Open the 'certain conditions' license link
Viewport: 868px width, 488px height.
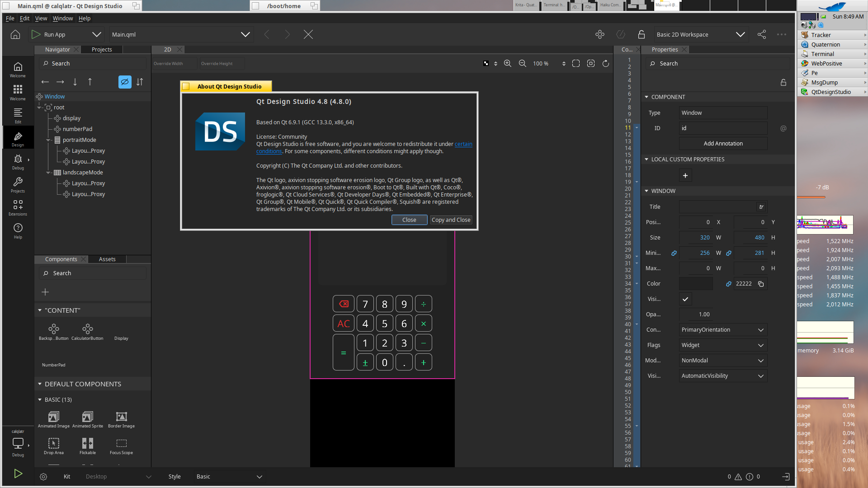click(x=463, y=144)
